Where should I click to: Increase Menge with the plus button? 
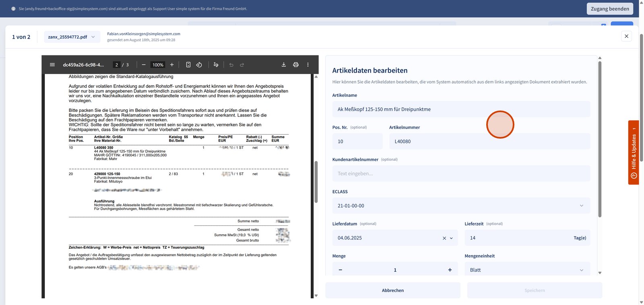[450, 270]
